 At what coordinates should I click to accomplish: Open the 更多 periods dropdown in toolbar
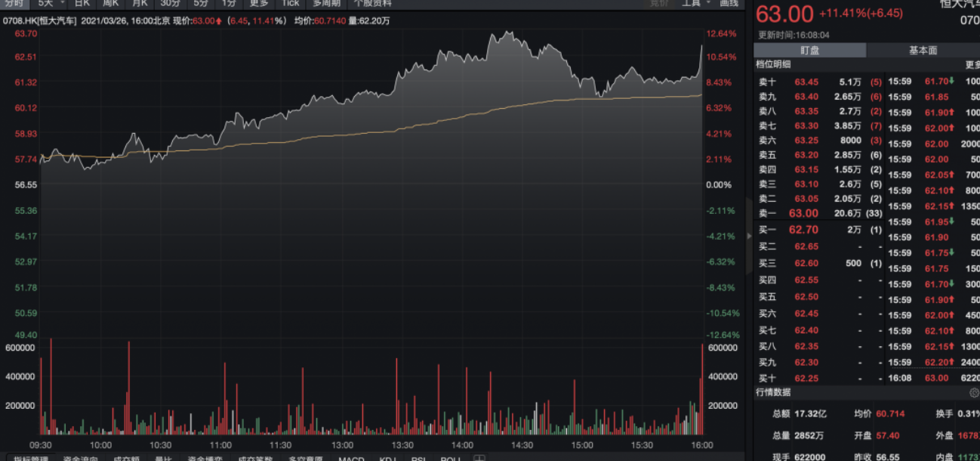tap(259, 3)
